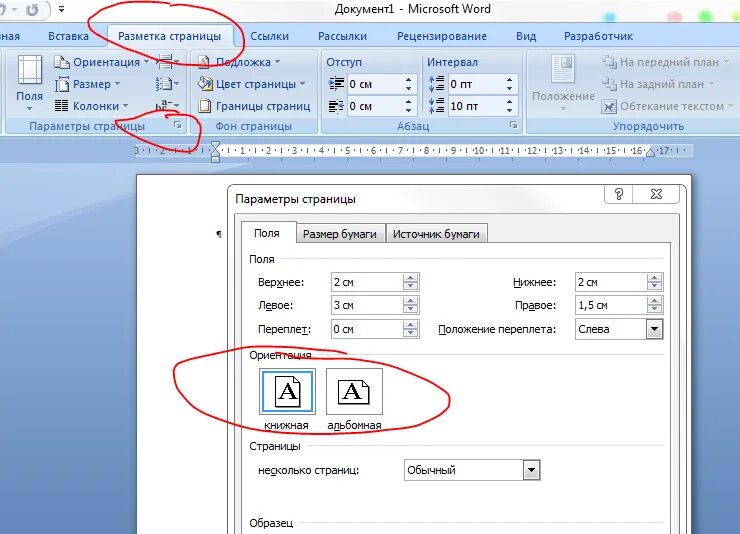The width and height of the screenshot is (740, 534).
Task: Select Разметка страницы ribbon tab
Action: (169, 36)
